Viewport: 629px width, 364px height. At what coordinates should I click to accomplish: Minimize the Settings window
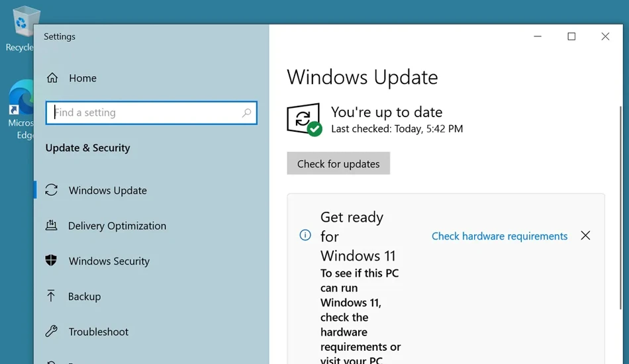click(538, 36)
